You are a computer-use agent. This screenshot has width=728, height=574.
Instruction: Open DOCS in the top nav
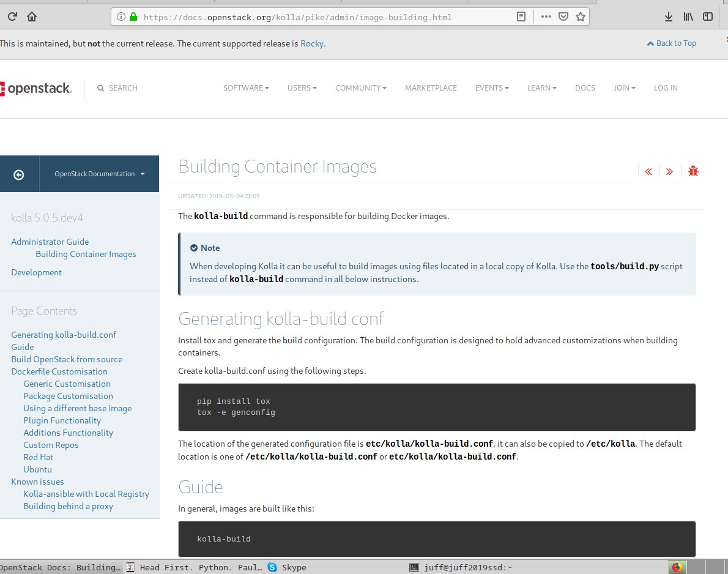coord(584,88)
